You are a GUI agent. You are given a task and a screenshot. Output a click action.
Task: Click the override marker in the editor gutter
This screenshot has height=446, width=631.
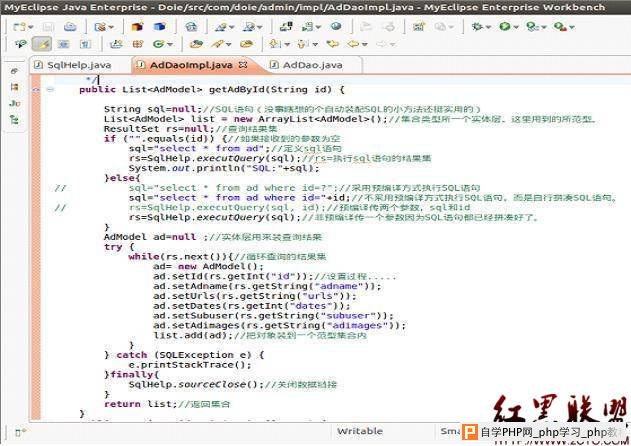(37, 90)
